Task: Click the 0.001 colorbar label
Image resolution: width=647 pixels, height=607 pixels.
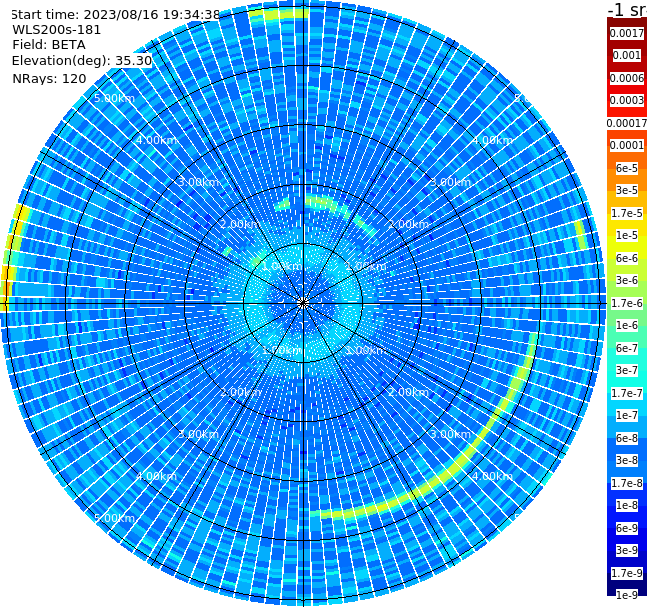Action: 627,55
